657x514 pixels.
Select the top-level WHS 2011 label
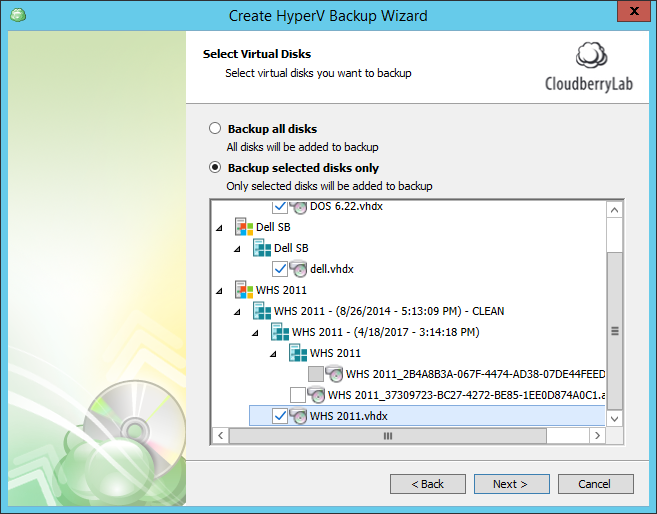point(281,290)
